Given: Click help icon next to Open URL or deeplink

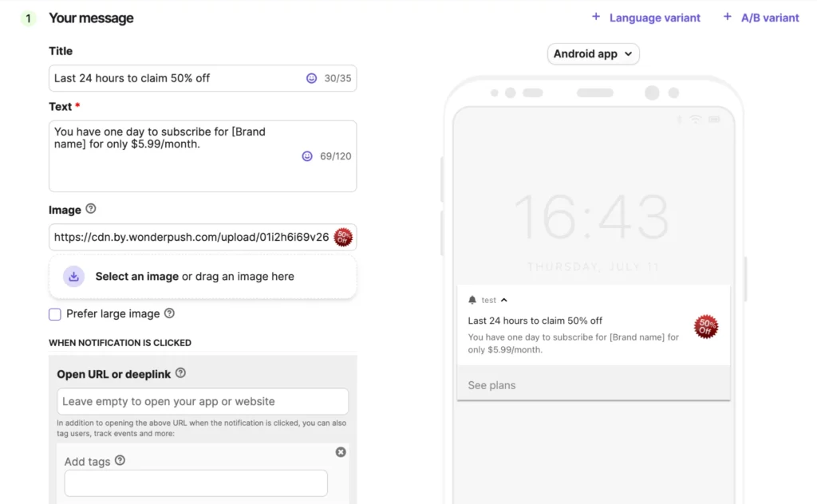Looking at the screenshot, I should (180, 373).
